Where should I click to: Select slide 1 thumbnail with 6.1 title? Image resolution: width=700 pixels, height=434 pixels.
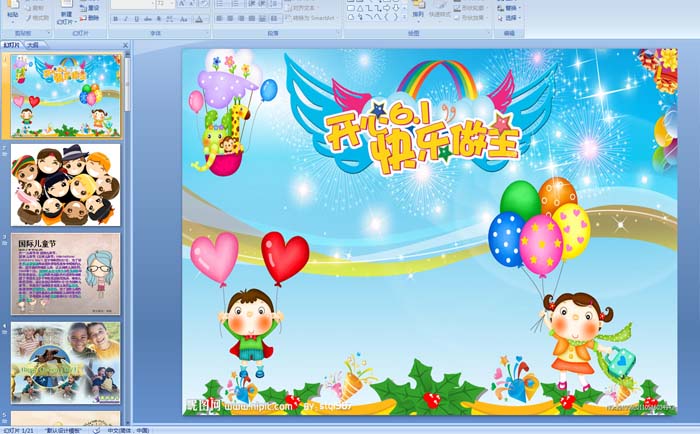(66, 96)
